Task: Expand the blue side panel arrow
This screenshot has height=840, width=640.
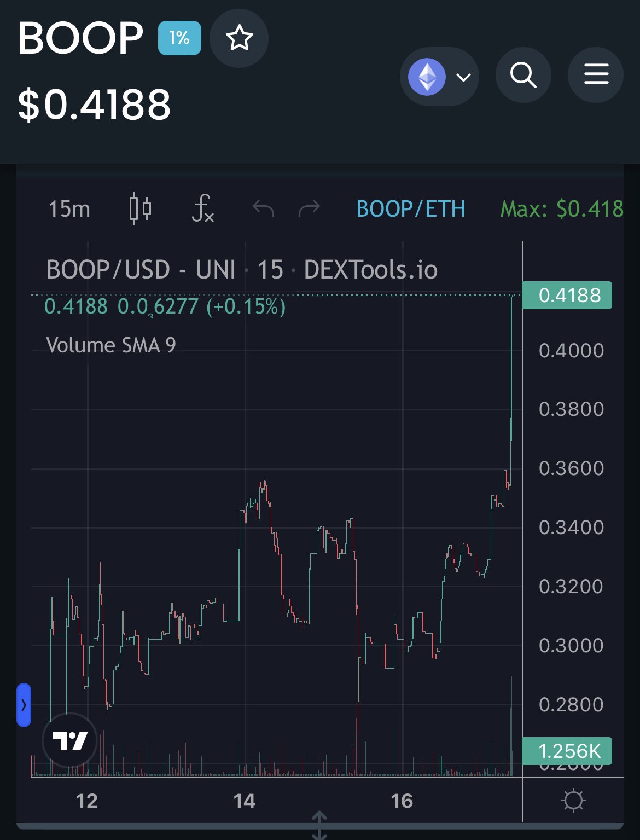Action: [x=24, y=705]
